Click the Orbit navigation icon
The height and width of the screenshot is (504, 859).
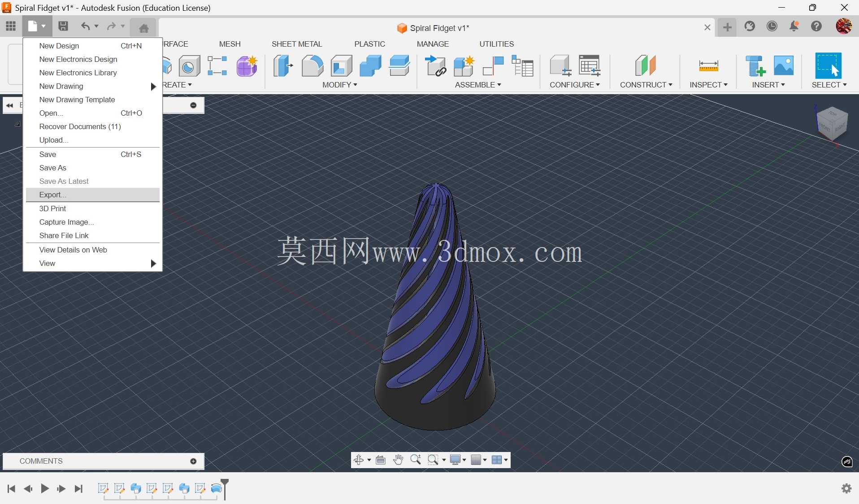[359, 460]
